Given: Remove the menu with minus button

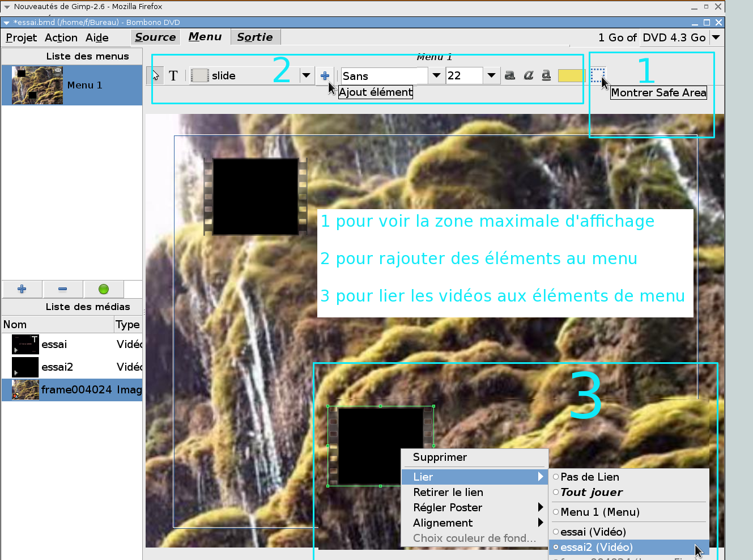Looking at the screenshot, I should pos(62,289).
